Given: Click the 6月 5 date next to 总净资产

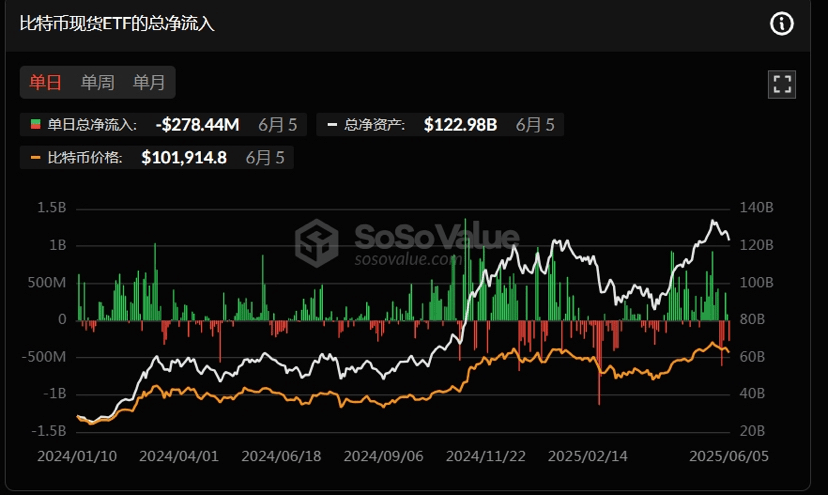Looking at the screenshot, I should 535,125.
